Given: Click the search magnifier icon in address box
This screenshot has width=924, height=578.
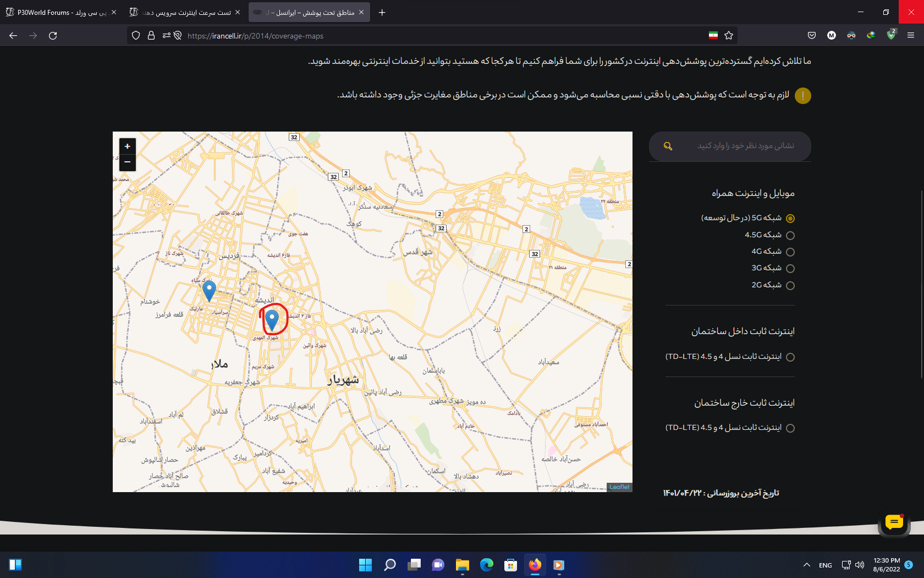Looking at the screenshot, I should (x=668, y=146).
